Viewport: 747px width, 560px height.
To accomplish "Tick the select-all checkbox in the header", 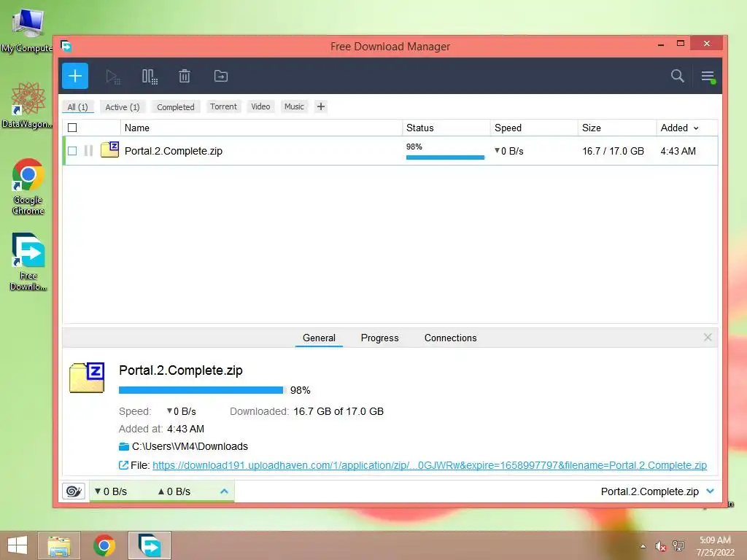I will point(72,128).
